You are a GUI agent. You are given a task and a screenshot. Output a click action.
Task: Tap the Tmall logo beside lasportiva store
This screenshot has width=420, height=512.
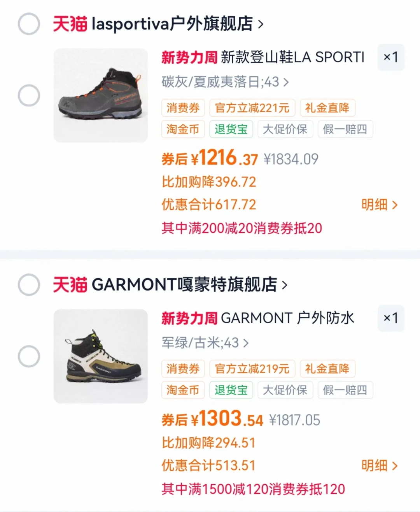70,24
